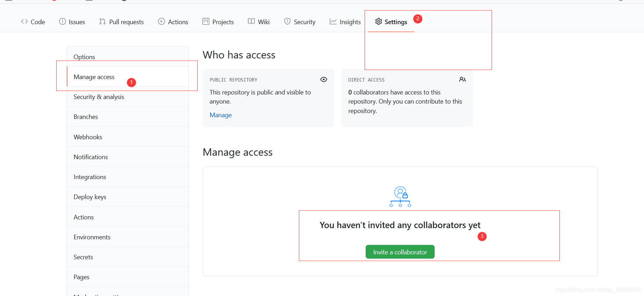This screenshot has width=644, height=296.
Task: Open Pages settings
Action: click(x=128, y=277)
